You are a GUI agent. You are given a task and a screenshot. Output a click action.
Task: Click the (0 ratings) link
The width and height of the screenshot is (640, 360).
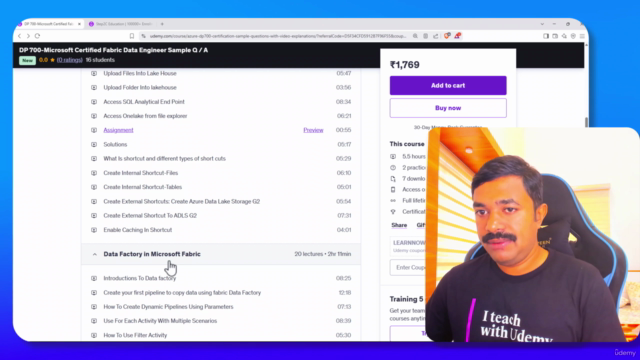(69, 60)
